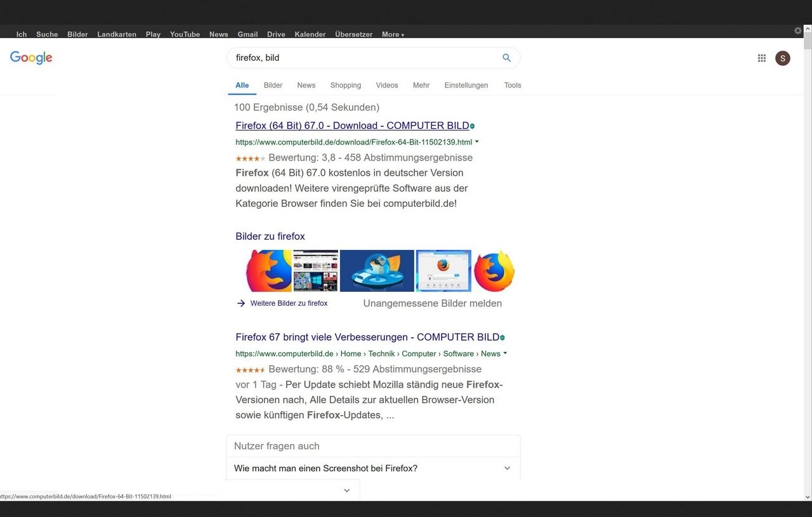
Task: Click the arrow icon beside Weitere Bilder zu firefox
Action: 241,303
